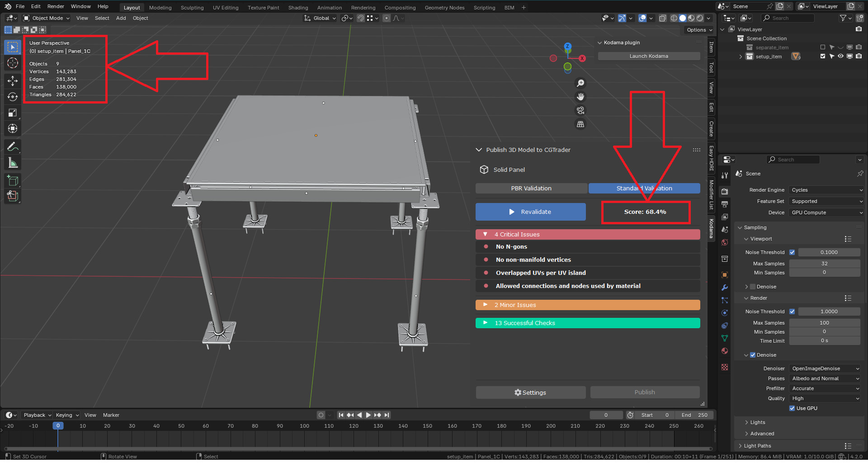Disable the render Denoise checkbox
This screenshot has height=472, width=868.
pos(753,355)
